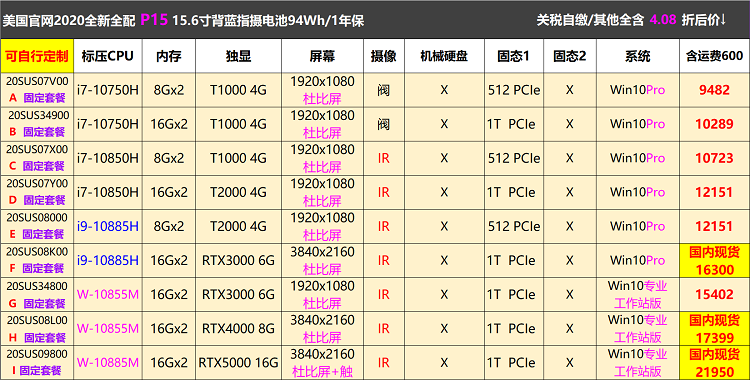750x380 pixels.
Task: Click Win10专业工作站版 in package G row
Action: pyautogui.click(x=638, y=294)
